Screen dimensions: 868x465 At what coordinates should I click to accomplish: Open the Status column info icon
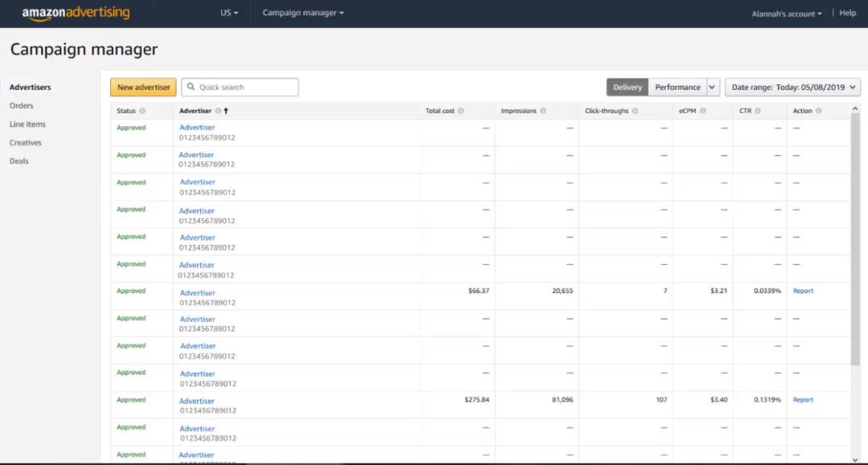coord(142,111)
